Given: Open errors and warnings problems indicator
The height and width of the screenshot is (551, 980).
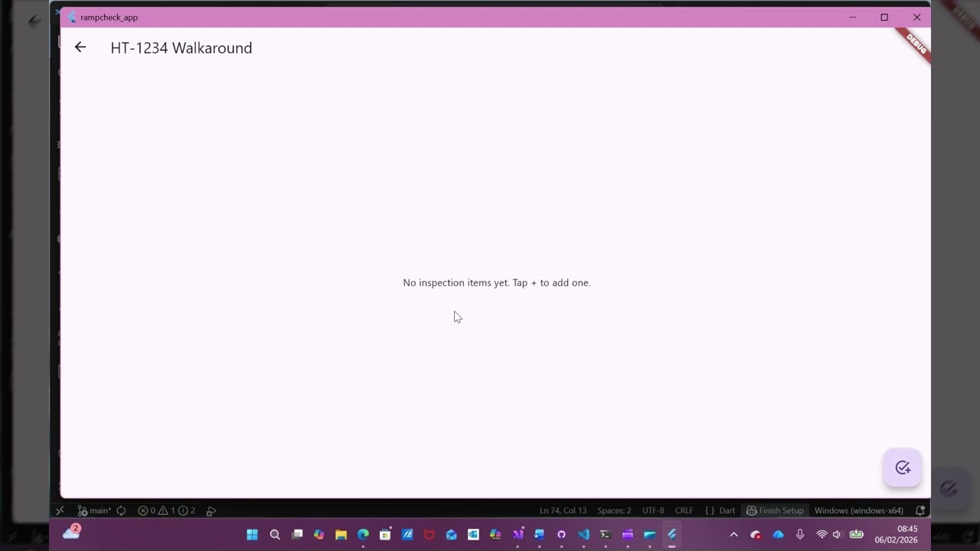Looking at the screenshot, I should 166,510.
